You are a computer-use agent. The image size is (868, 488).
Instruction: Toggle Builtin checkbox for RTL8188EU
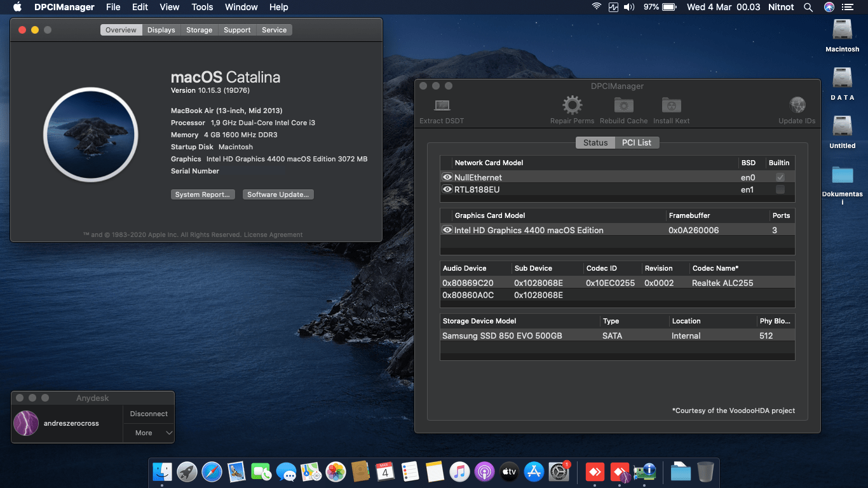pos(780,189)
